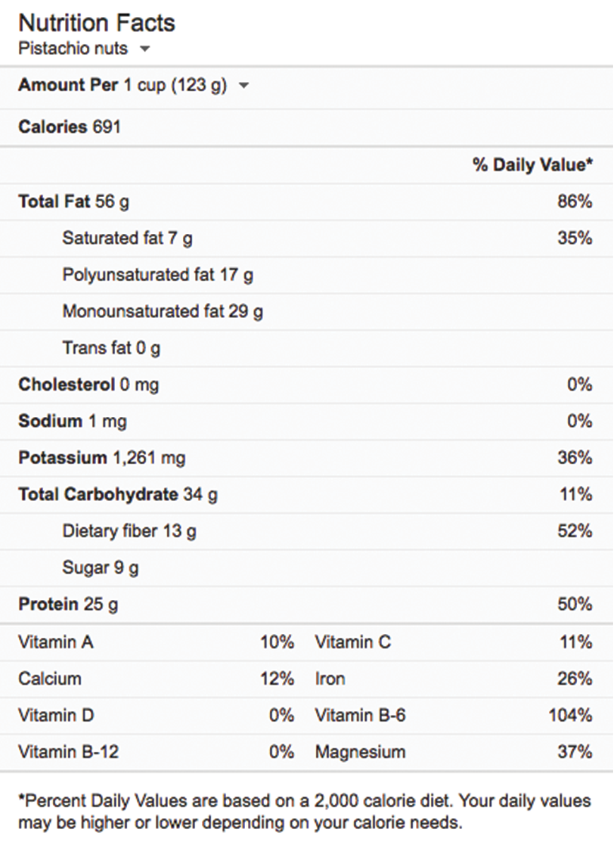Click the Total Fat 56 g label
The image size is (616, 848).
coord(73,201)
